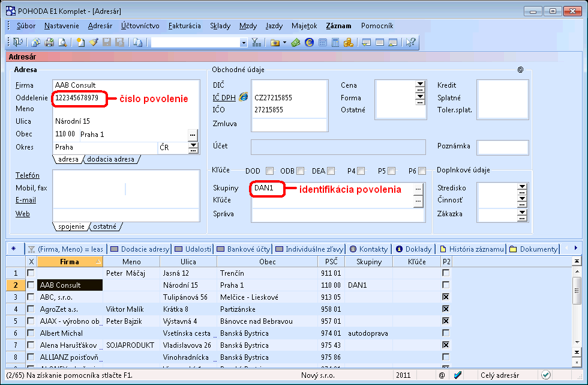Screen dimensions: 588x385
Task: Open the Bankové účty tab
Action: click(x=244, y=249)
